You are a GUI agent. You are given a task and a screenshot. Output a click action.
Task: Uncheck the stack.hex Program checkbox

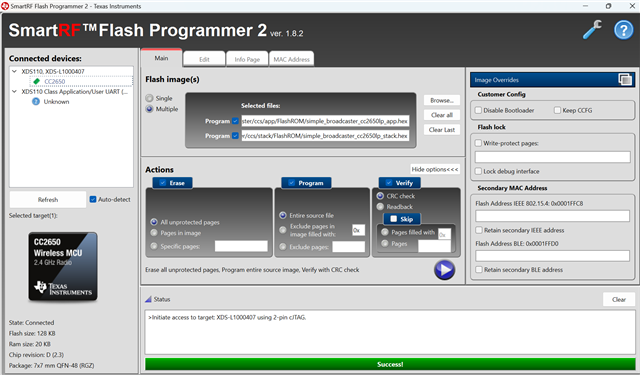(235, 136)
